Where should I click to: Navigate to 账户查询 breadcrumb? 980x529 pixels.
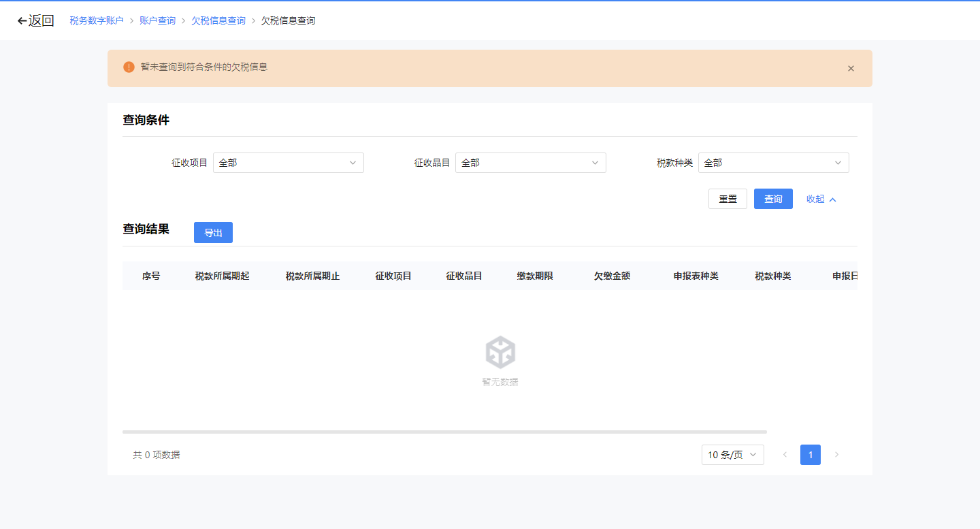click(157, 21)
